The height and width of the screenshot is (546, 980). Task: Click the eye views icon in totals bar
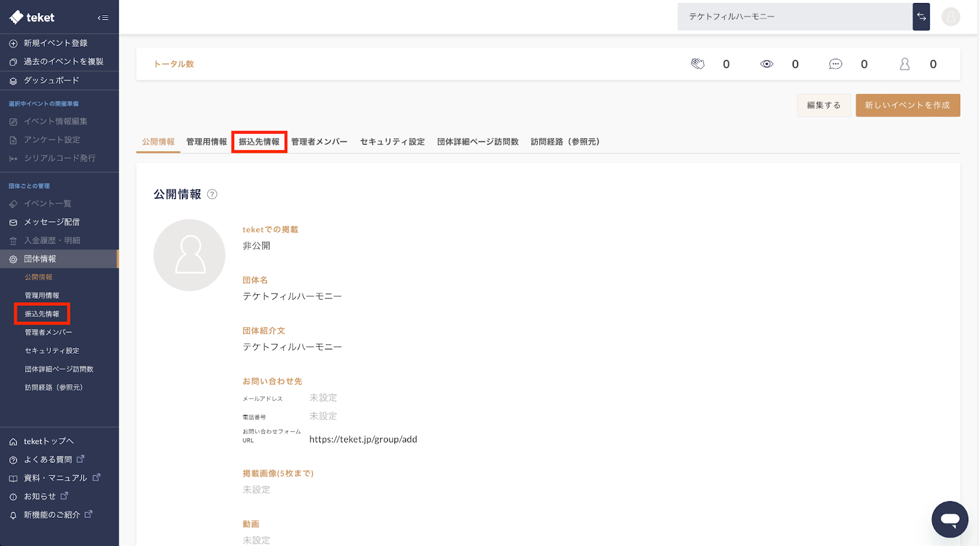(766, 64)
